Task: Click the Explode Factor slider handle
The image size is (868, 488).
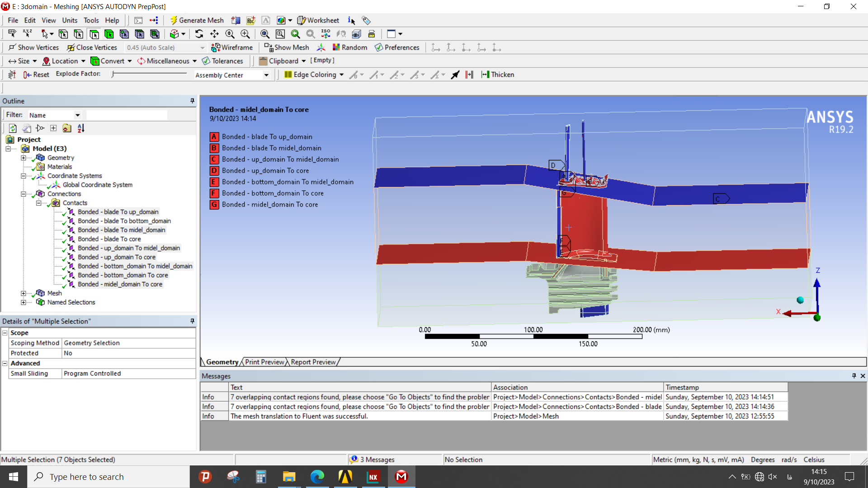Action: [x=113, y=74]
